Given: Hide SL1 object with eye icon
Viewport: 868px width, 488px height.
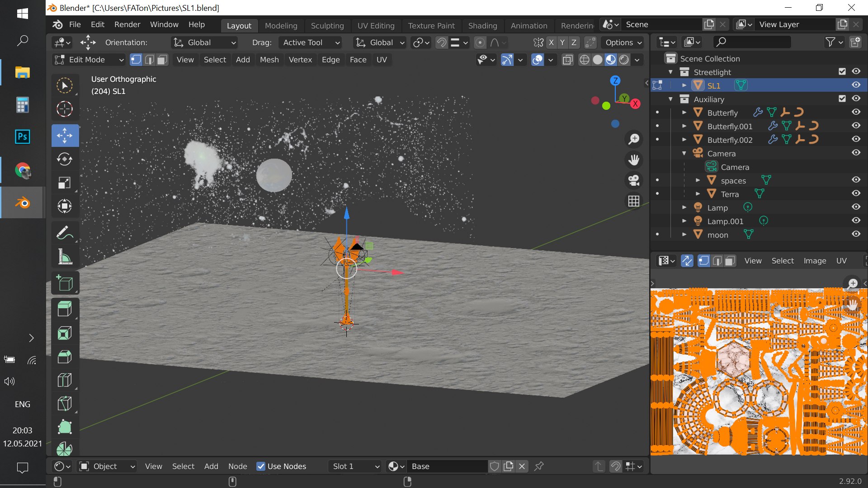Looking at the screenshot, I should click(856, 85).
